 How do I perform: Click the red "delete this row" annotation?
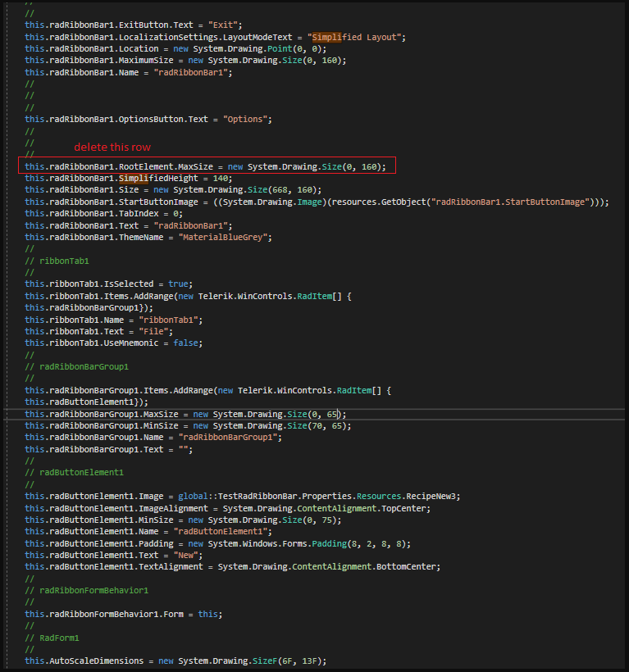tap(112, 148)
